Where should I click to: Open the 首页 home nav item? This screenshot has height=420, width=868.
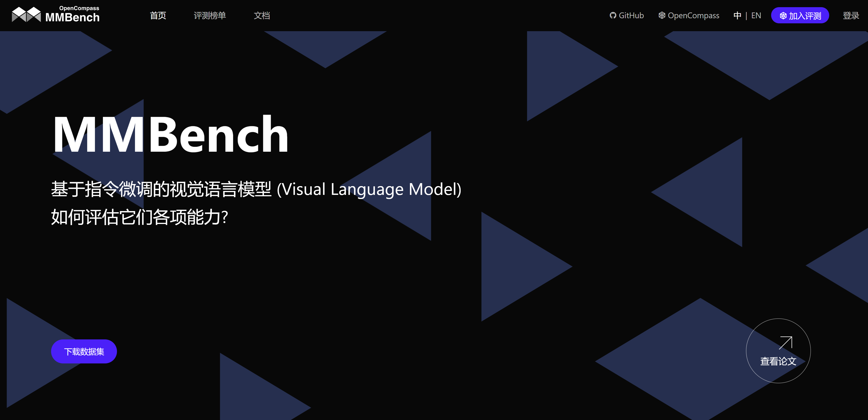[x=158, y=15]
